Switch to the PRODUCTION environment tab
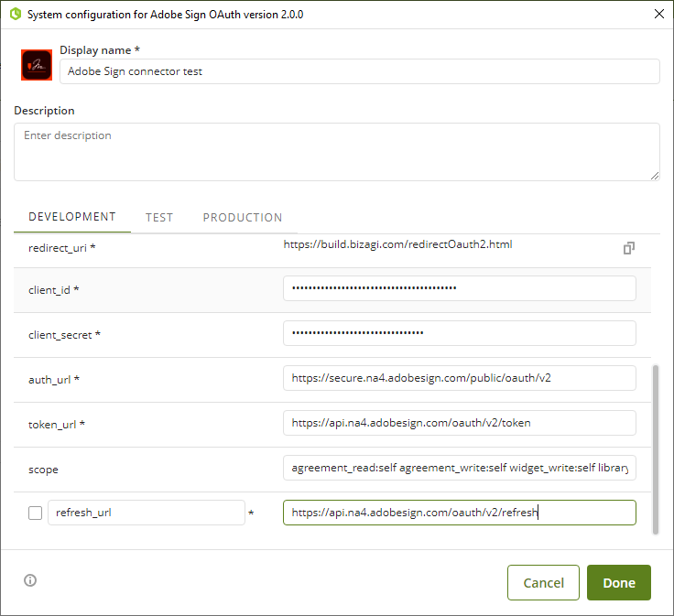Viewport: 674px width, 616px height. tap(243, 217)
